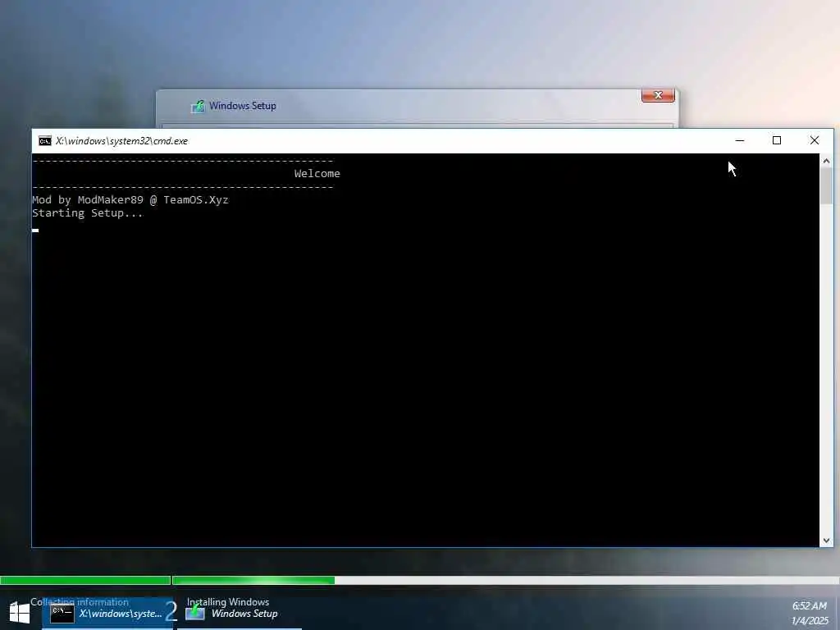Viewport: 840px width, 630px height.
Task: Close the cmd.exe window
Action: [x=815, y=140]
